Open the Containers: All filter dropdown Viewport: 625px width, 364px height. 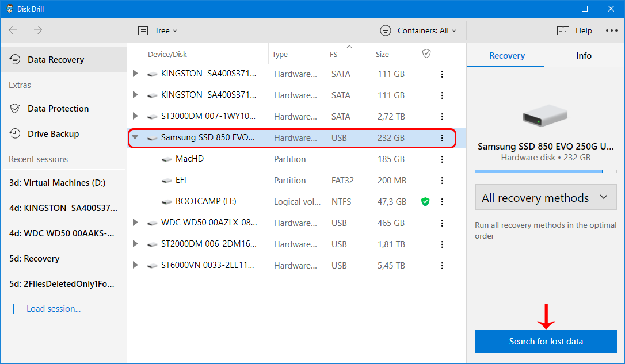point(418,30)
